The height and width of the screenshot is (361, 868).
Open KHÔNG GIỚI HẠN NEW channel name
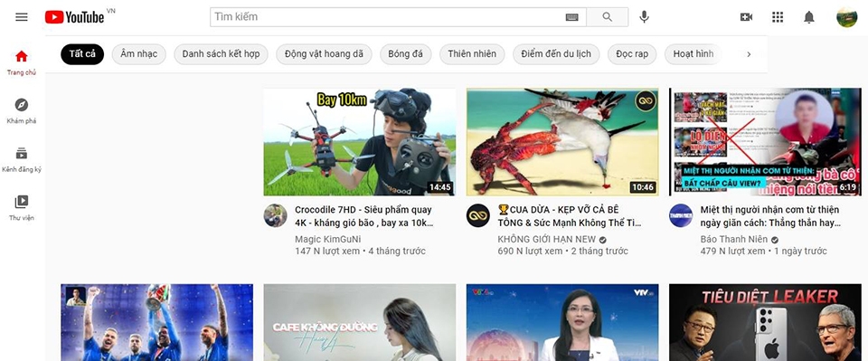[547, 239]
